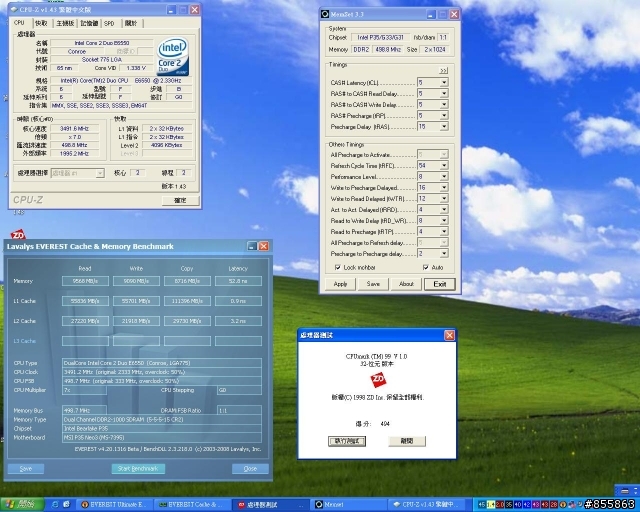Open Refresh Cycle Time (tRFC) dropdown
640x512 pixels.
444,166
